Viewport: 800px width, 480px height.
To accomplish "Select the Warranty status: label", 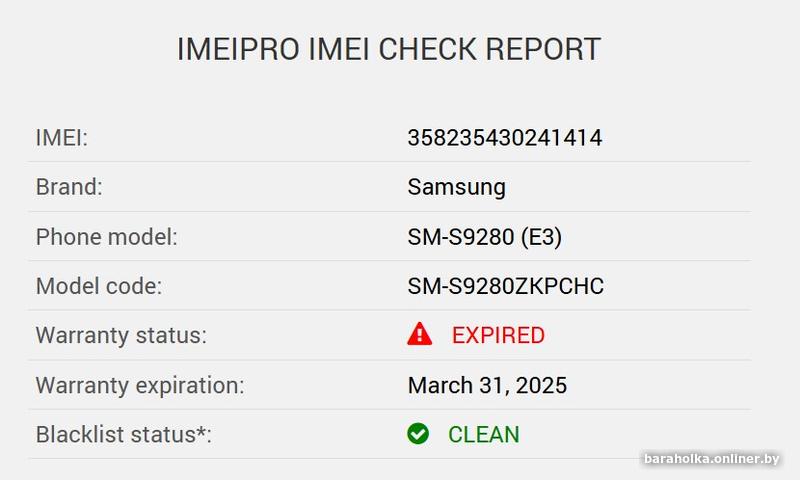I will click(121, 335).
